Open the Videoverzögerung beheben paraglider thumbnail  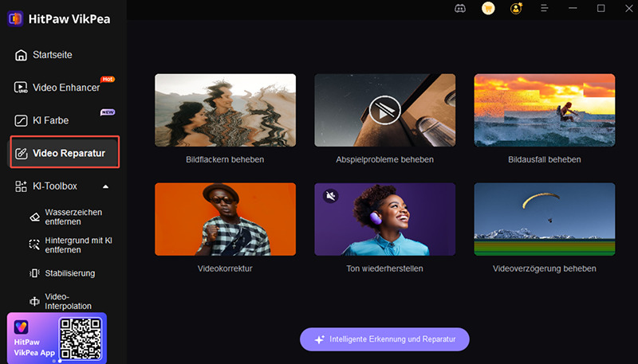(x=545, y=219)
